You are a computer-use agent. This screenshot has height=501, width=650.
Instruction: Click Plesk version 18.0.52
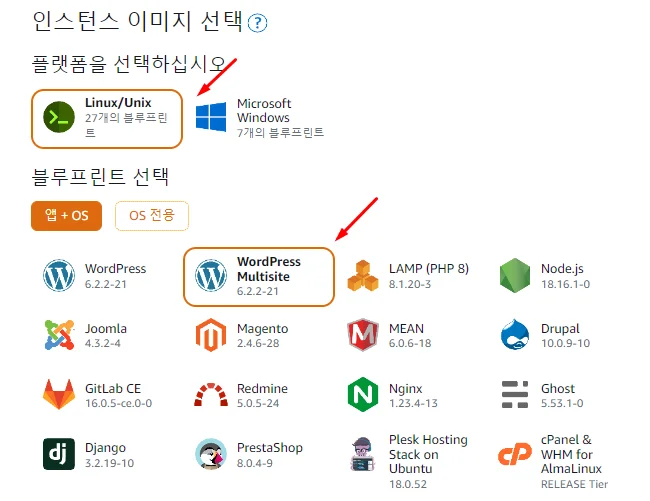408,484
